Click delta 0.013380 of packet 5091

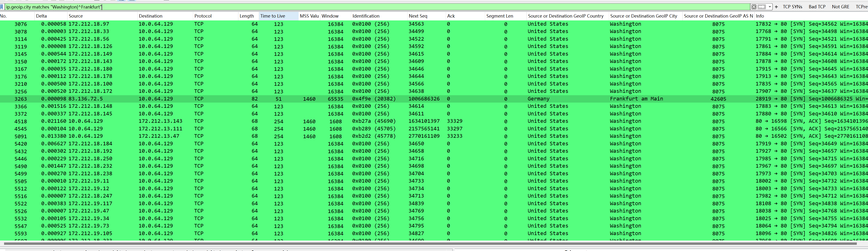pyautogui.click(x=54, y=136)
